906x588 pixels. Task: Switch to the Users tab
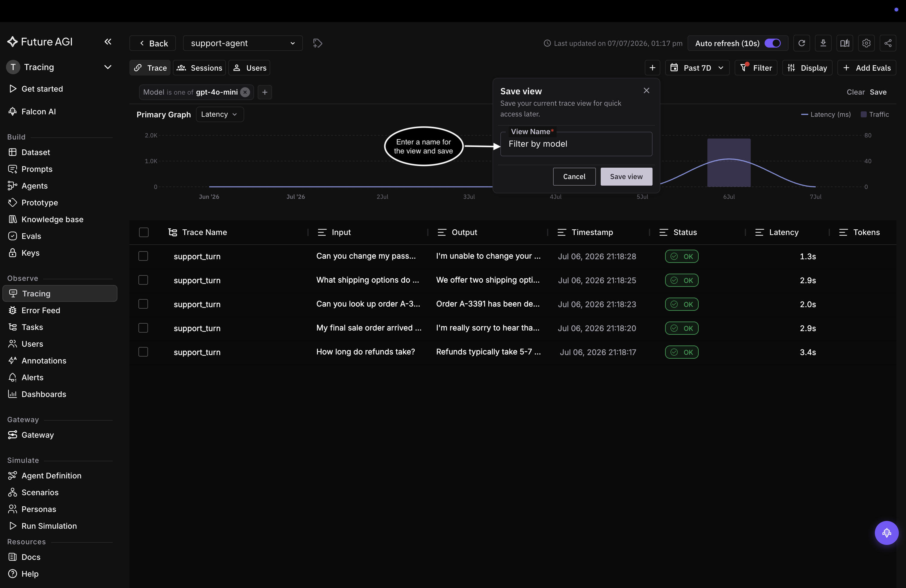point(249,68)
